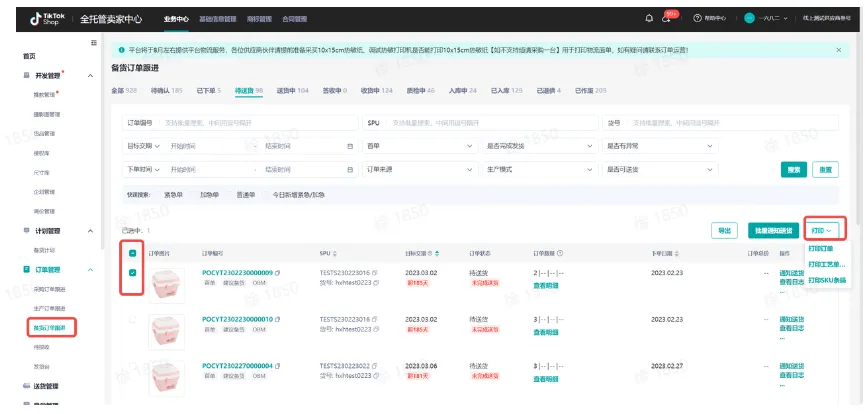
Task: Collapse the 订单管理 sidebar section
Action: pos(90,269)
